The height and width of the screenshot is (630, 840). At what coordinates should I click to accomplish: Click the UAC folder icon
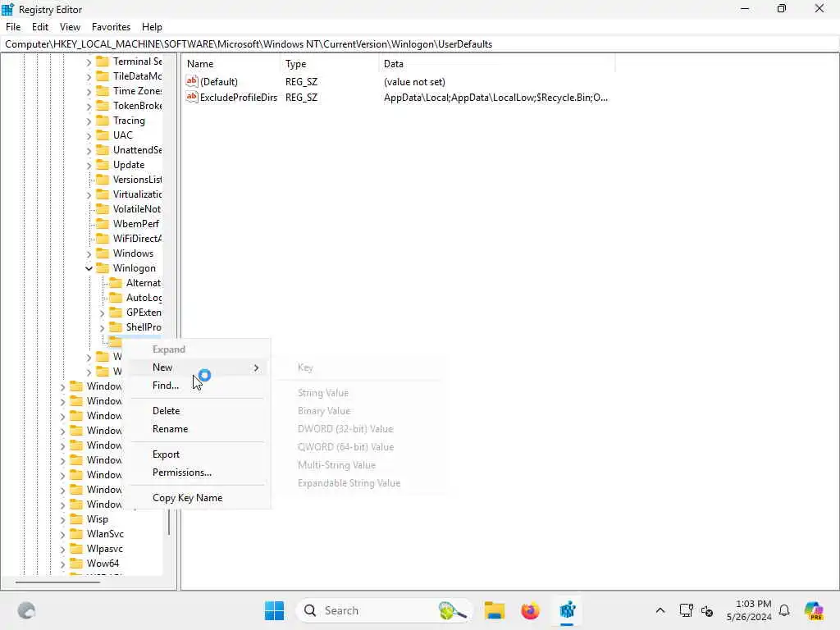(103, 135)
